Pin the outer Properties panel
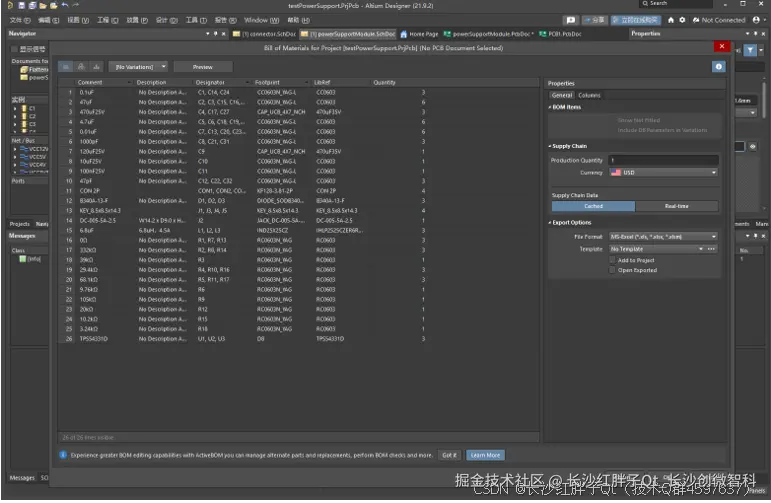This screenshot has height=503, width=771. 755,34
